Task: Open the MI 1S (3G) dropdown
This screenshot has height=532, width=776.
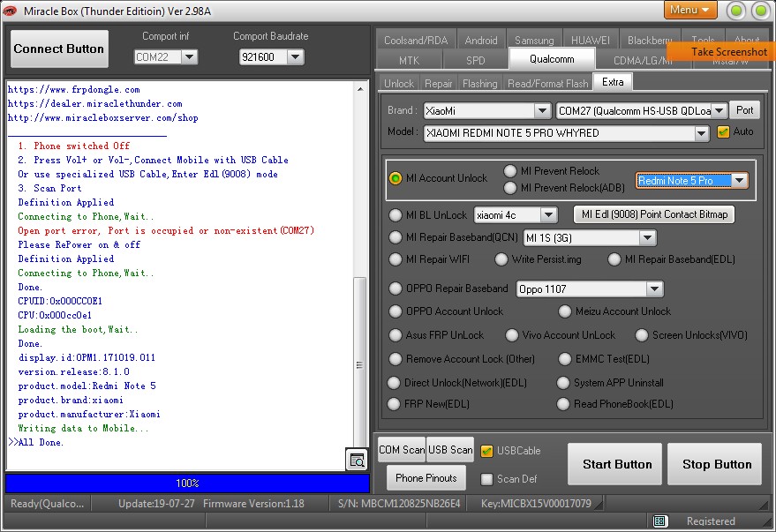Action: (x=647, y=238)
